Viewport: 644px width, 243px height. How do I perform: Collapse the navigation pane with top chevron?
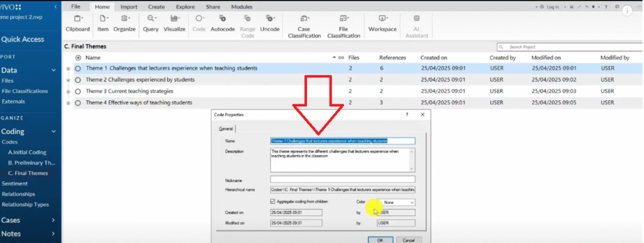[55, 7]
